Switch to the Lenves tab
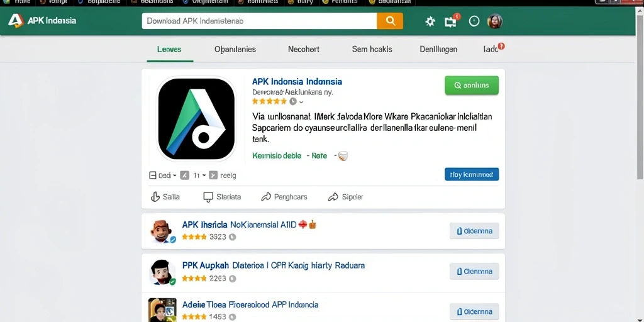Viewport: 644px width, 322px height. [169, 49]
